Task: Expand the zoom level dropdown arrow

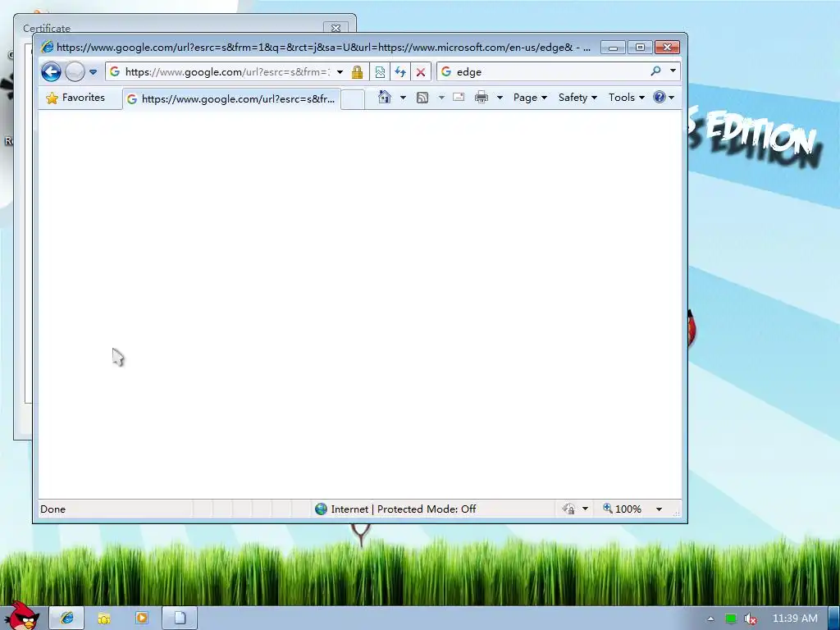Action: (659, 509)
